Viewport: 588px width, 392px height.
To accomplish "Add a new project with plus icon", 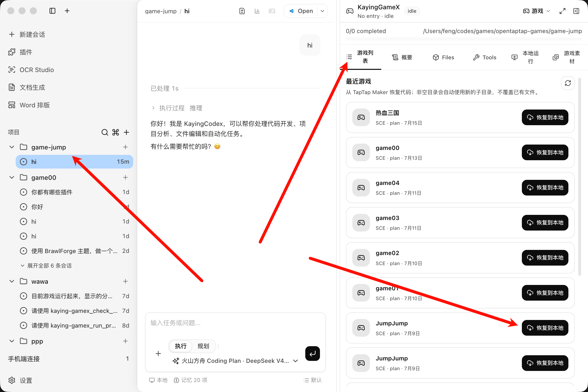I will [126, 132].
